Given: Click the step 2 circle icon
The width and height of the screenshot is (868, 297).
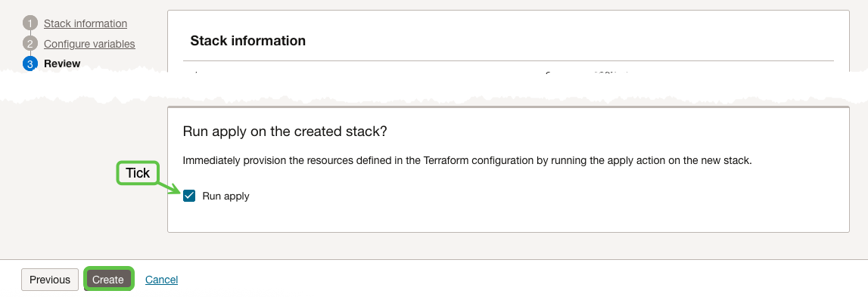Looking at the screenshot, I should tap(30, 43).
